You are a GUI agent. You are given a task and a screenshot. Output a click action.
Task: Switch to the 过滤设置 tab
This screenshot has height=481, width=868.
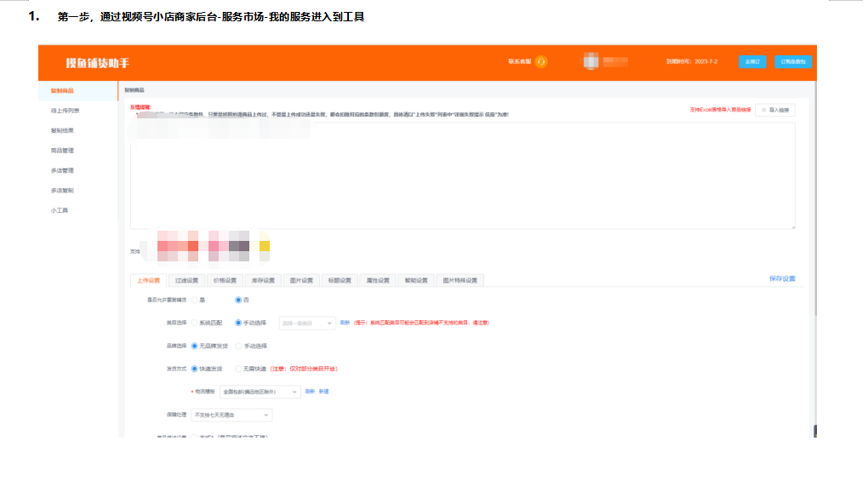point(186,280)
